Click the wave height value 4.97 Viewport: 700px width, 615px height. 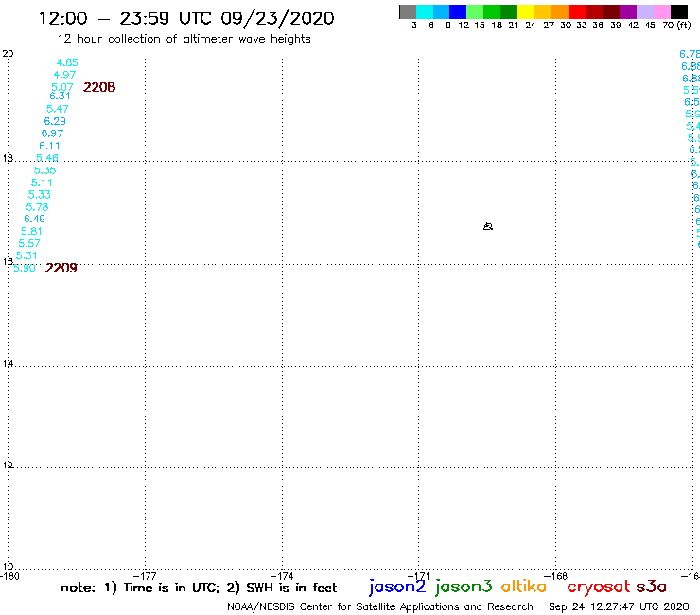[x=64, y=75]
